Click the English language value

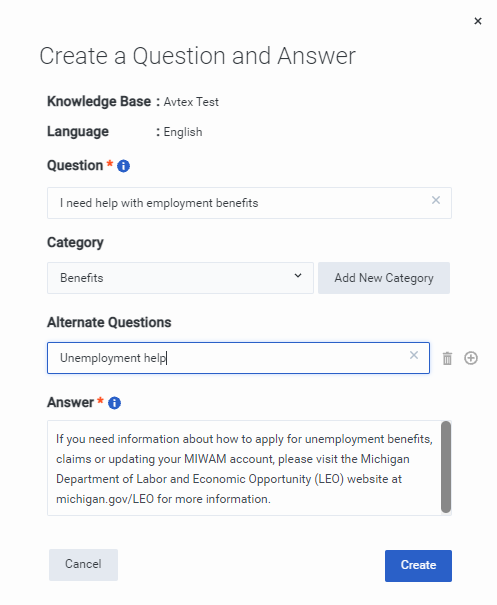click(183, 132)
